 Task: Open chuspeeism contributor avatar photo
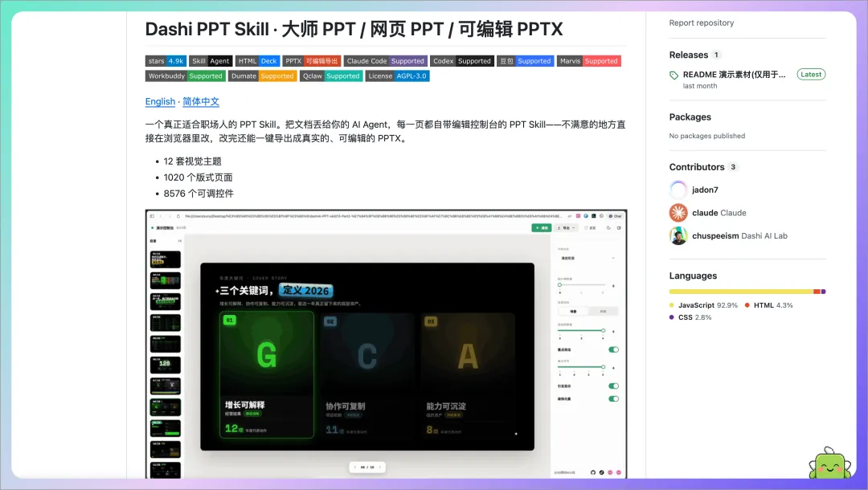pyautogui.click(x=678, y=235)
